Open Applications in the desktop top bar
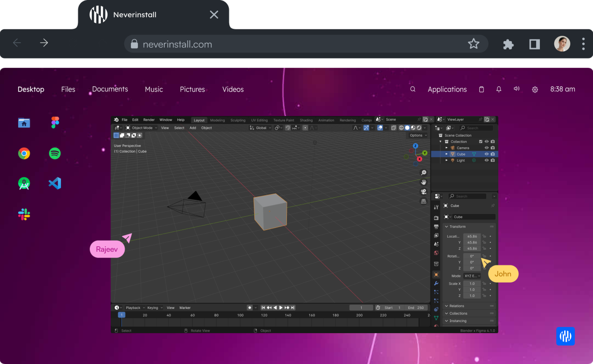Viewport: 593px width, 364px height. coord(447,89)
